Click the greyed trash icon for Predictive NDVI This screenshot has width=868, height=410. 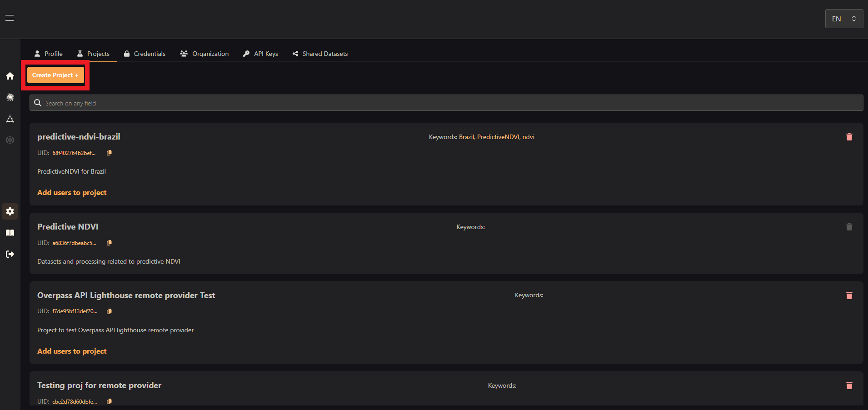click(x=849, y=227)
